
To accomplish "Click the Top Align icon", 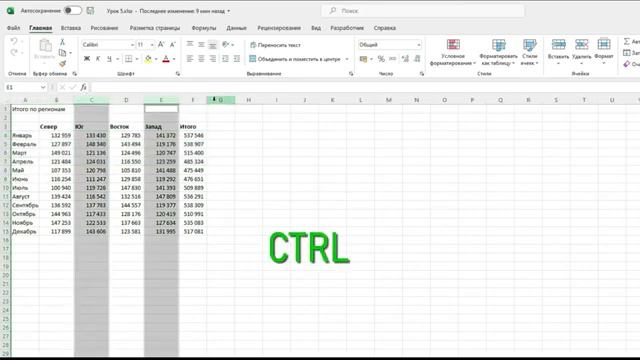I will 190,44.
